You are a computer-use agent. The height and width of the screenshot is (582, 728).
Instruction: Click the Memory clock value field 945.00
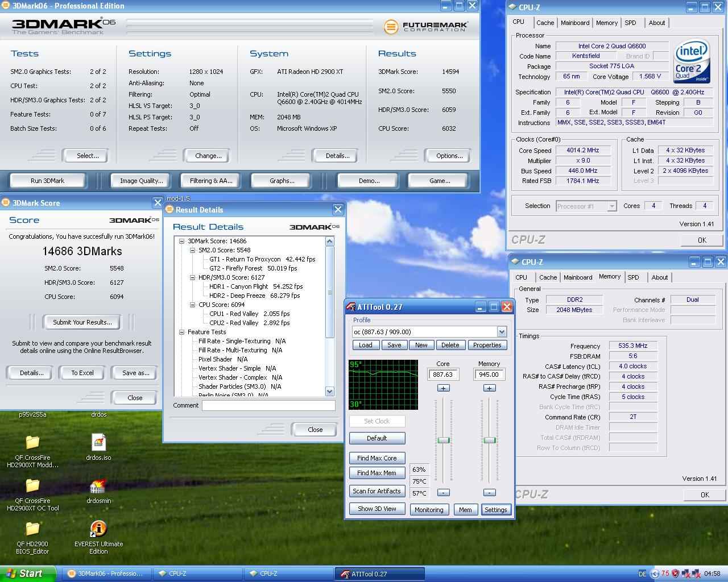489,375
